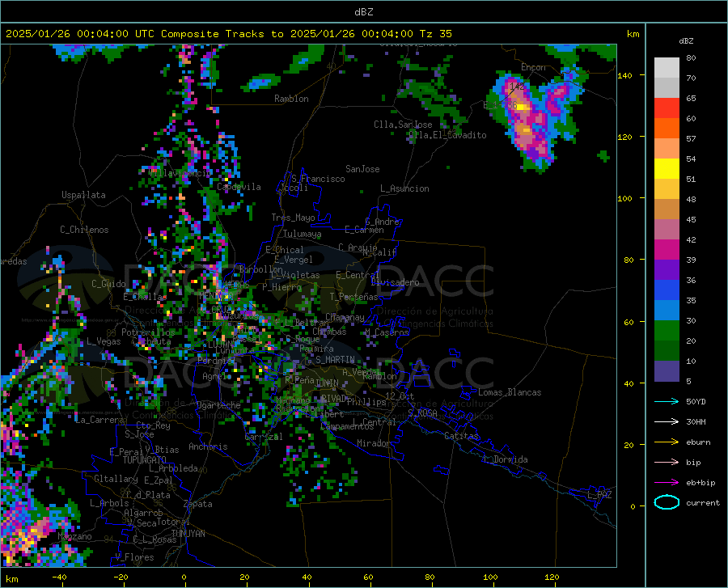Click the magenta eb+bip arrow in legend
This screenshot has width=728, height=588.
click(667, 483)
